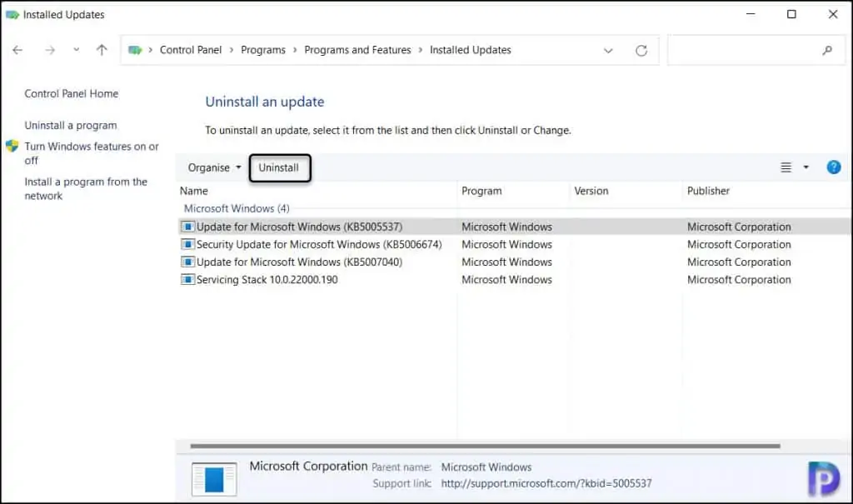Sort by the Version column header
853x504 pixels.
tap(591, 191)
